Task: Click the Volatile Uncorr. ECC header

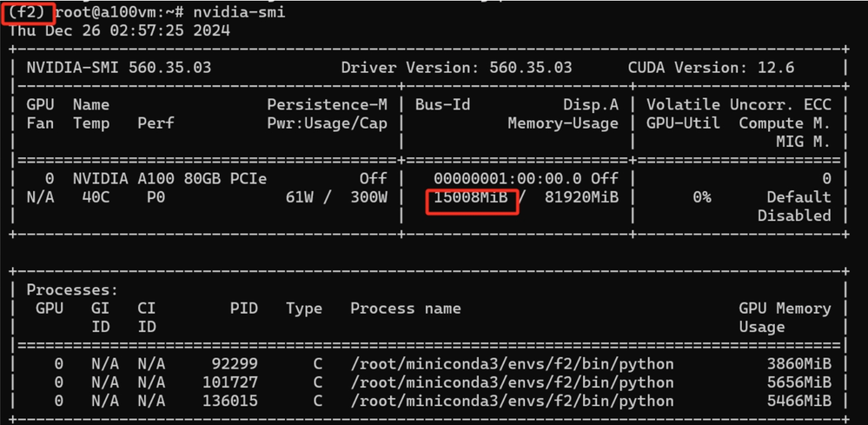Action: pos(739,104)
